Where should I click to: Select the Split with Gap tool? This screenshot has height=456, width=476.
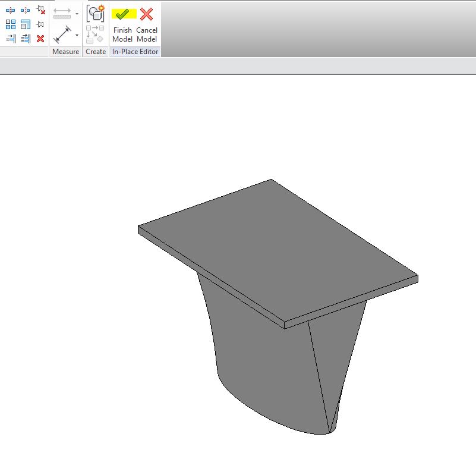25,11
